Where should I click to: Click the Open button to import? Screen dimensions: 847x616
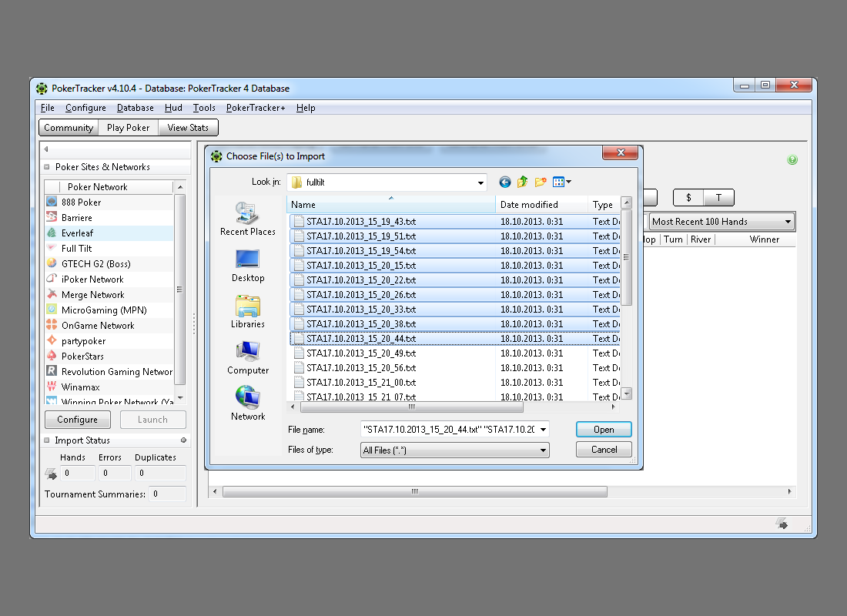tap(604, 430)
